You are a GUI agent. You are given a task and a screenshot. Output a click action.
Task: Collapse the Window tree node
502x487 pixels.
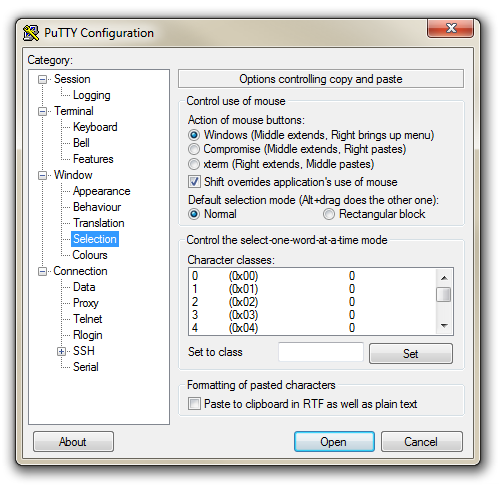click(42, 175)
